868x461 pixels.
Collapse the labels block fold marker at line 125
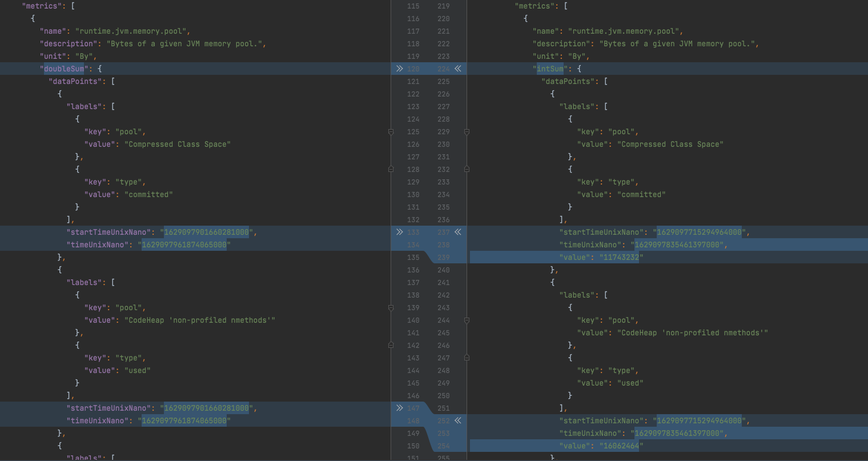click(391, 131)
